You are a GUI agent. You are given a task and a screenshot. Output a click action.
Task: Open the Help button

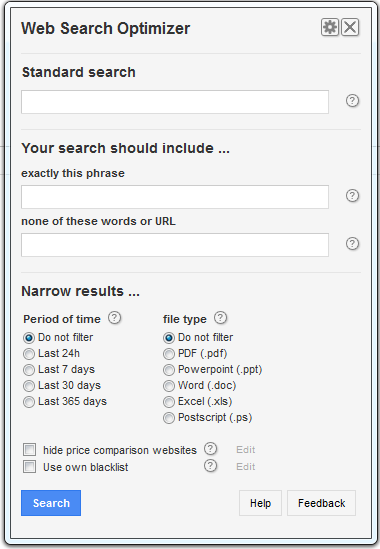pos(260,503)
